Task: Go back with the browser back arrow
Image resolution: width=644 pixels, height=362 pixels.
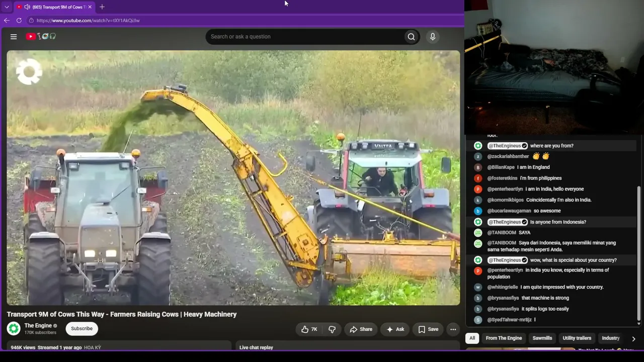Action: 7,21
